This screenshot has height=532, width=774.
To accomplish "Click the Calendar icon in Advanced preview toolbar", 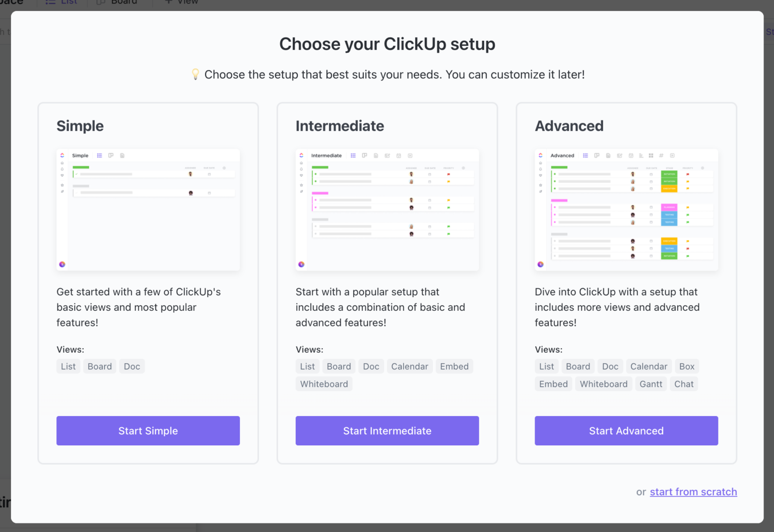I will 631,156.
